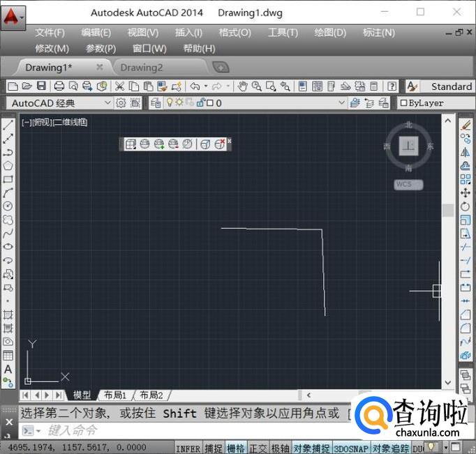The height and width of the screenshot is (454, 476).
Task: Open the 绘图(D) menu
Action: (330, 33)
